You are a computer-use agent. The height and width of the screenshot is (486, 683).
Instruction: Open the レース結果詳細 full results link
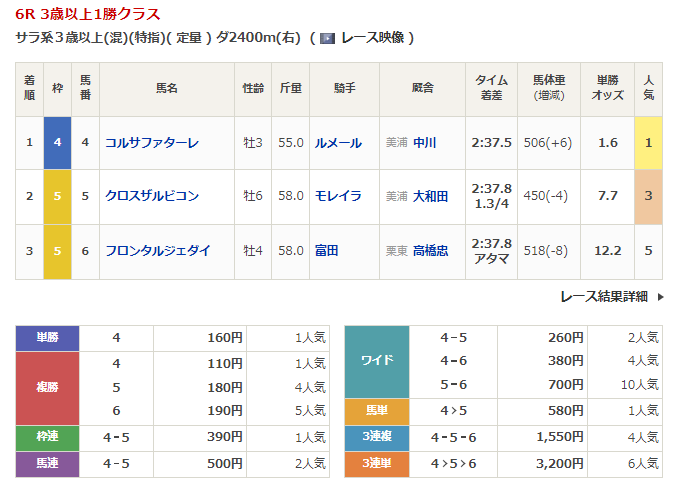(603, 296)
